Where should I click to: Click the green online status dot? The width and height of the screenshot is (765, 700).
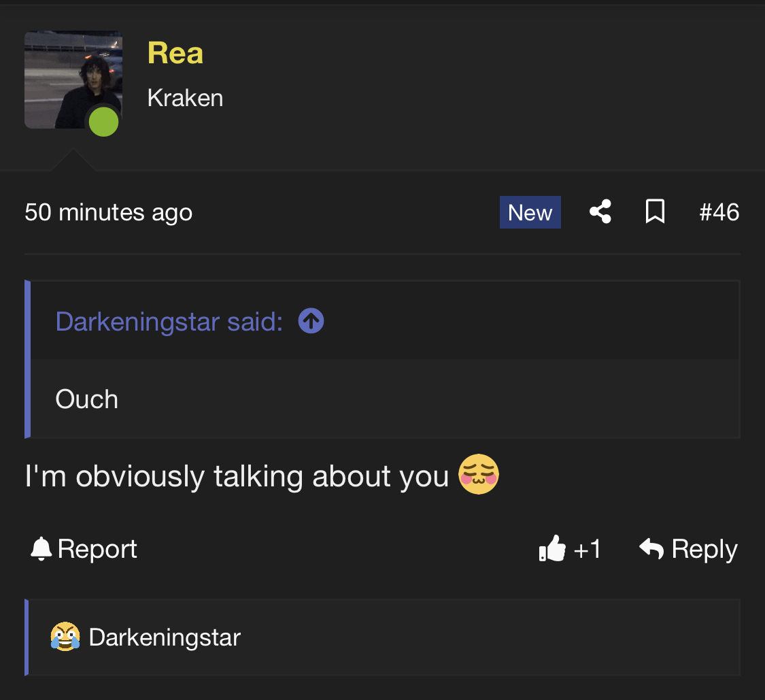(104, 122)
